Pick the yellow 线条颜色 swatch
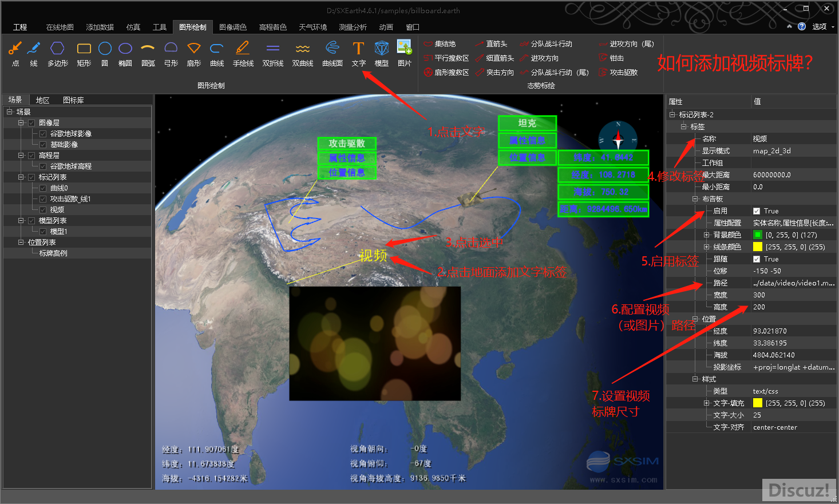839x504 pixels. click(758, 247)
